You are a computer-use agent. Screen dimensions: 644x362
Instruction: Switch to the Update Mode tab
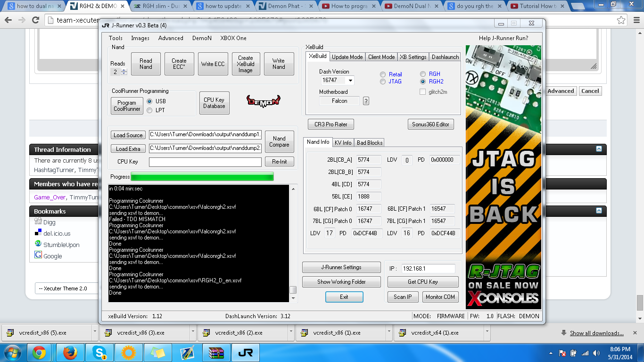coord(347,57)
